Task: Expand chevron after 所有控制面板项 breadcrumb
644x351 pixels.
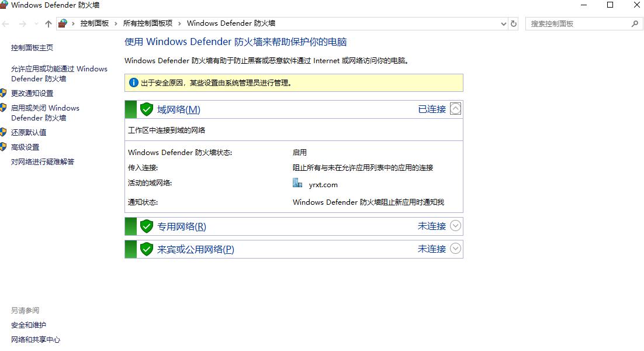Action: (x=179, y=23)
